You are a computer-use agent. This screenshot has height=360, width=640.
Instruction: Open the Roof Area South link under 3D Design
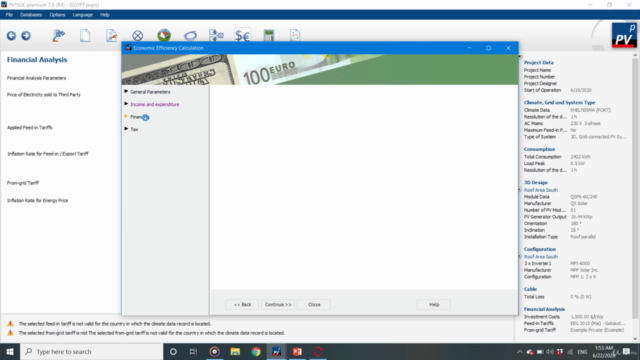click(540, 190)
